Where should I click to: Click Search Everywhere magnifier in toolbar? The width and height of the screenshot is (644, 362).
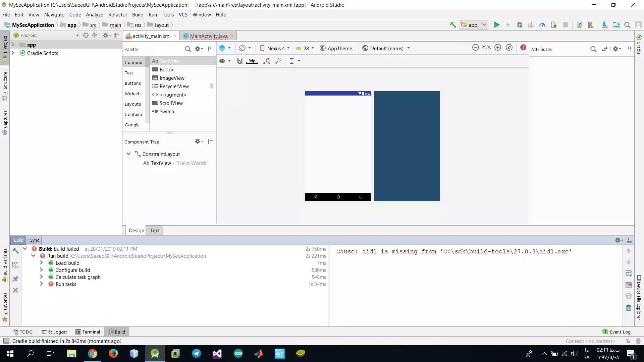point(627,25)
